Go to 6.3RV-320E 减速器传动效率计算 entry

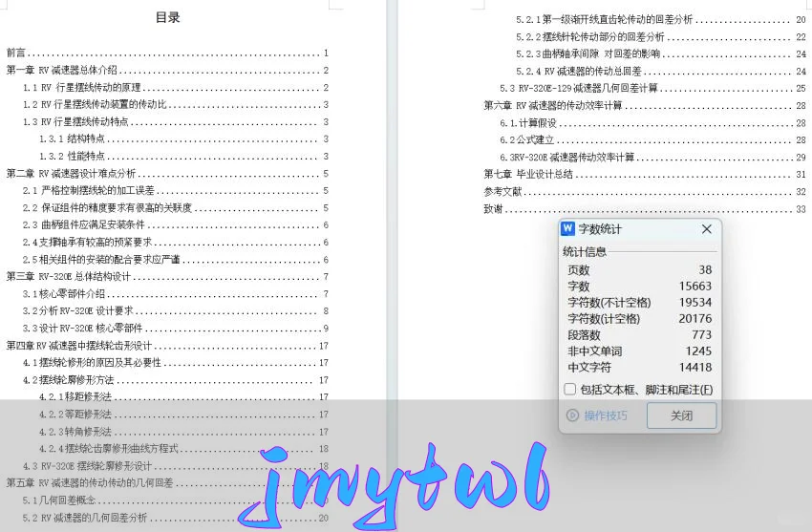(x=653, y=157)
